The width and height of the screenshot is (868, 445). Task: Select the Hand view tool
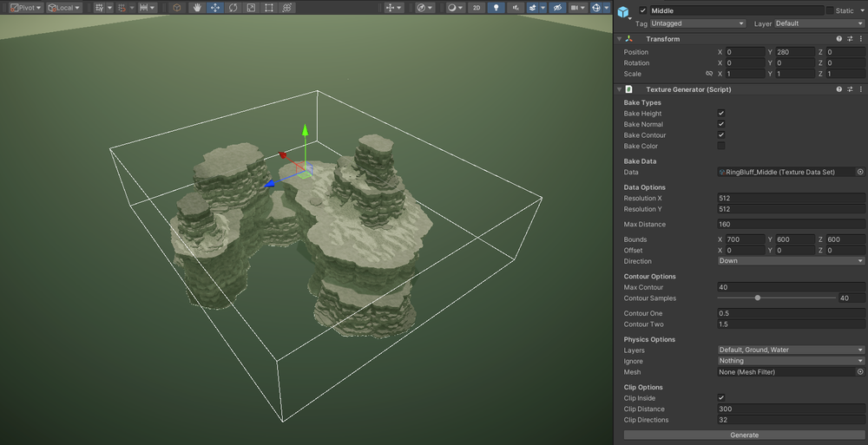click(x=196, y=8)
